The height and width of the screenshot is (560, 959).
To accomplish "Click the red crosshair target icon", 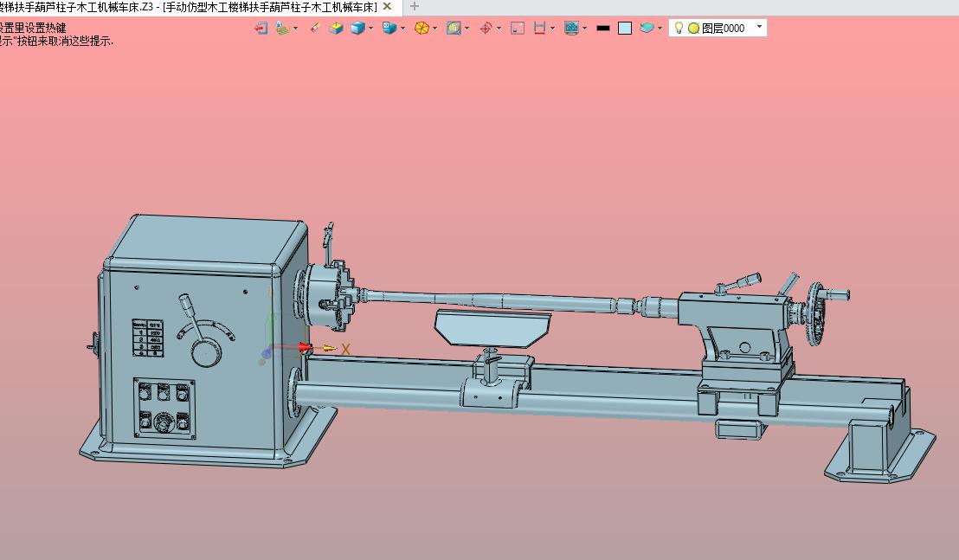I will (486, 28).
